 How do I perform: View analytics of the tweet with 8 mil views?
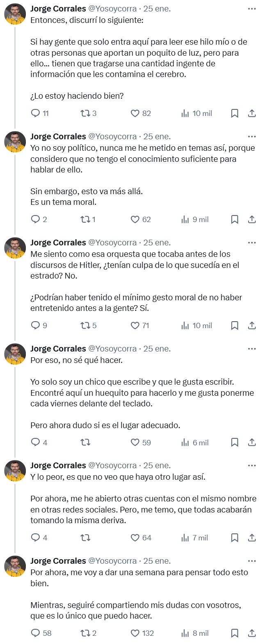[184, 633]
